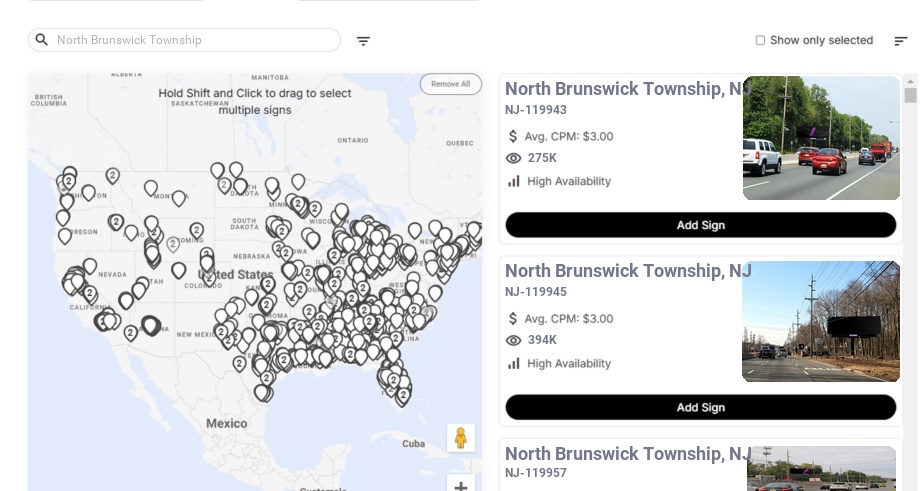Click the map zoom in plus button
This screenshot has width=920, height=491.
460,486
